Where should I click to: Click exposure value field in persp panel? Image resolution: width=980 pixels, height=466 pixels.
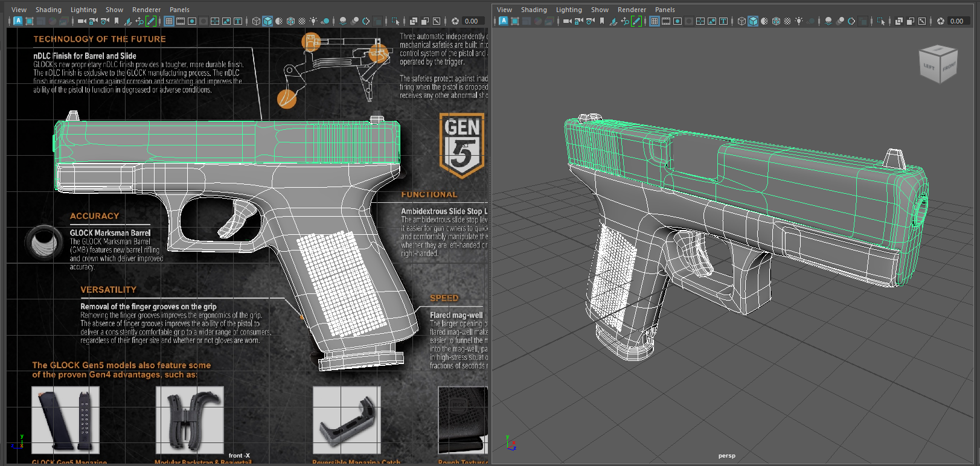959,21
